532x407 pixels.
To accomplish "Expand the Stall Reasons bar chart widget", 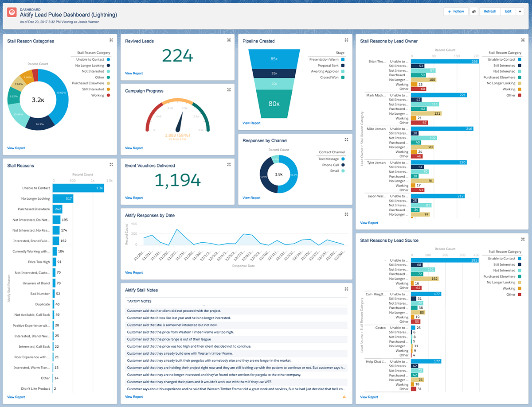I will click(x=111, y=165).
